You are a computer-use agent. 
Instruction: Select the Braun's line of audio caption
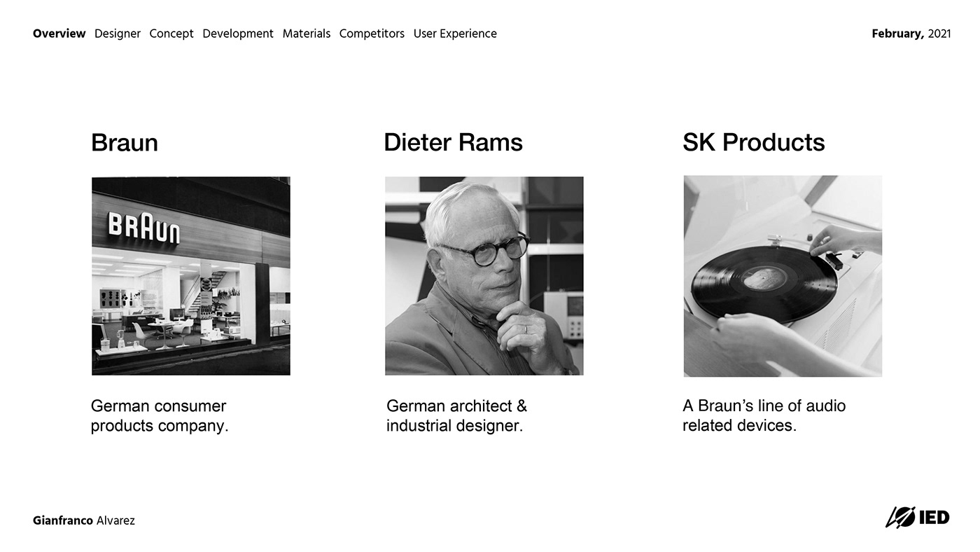coord(764,415)
